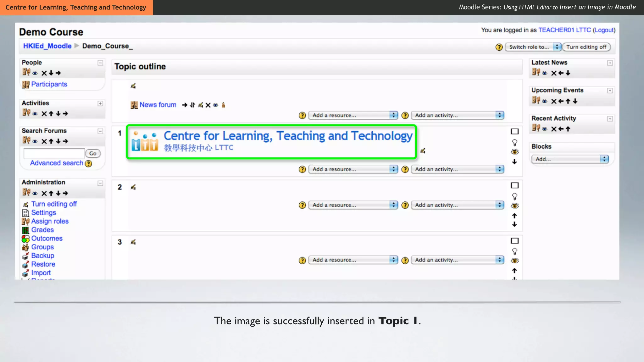This screenshot has width=644, height=362.
Task: Open Grades in Administration menu
Action: pos(42,230)
